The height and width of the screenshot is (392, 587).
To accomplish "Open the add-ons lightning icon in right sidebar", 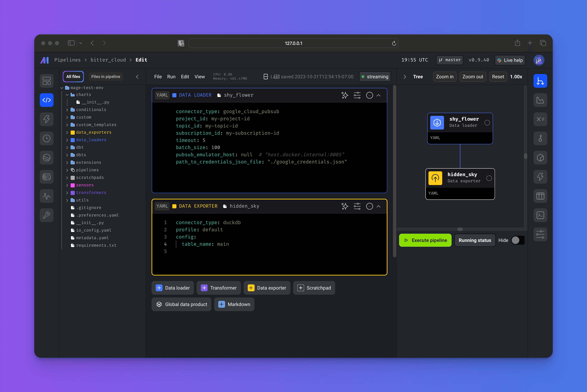I will 540,177.
